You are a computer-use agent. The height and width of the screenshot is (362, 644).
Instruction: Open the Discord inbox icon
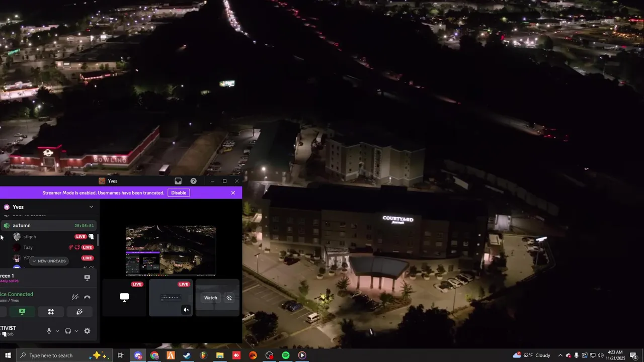click(178, 181)
